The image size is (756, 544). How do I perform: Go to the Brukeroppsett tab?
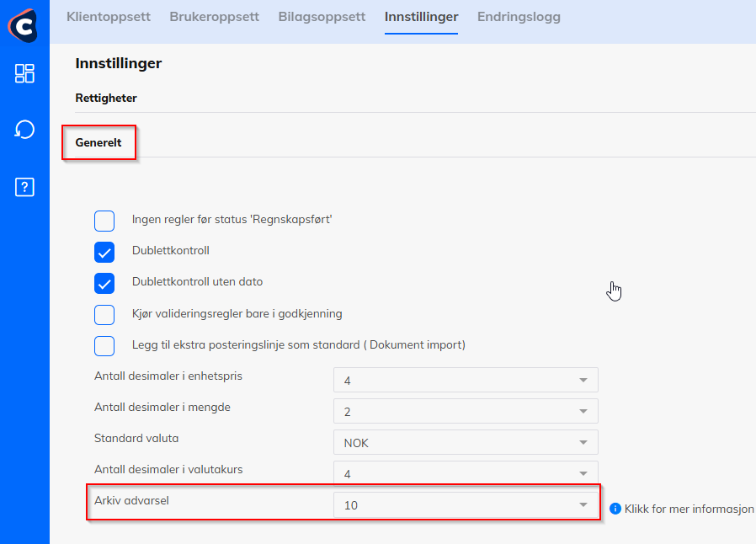click(x=214, y=17)
